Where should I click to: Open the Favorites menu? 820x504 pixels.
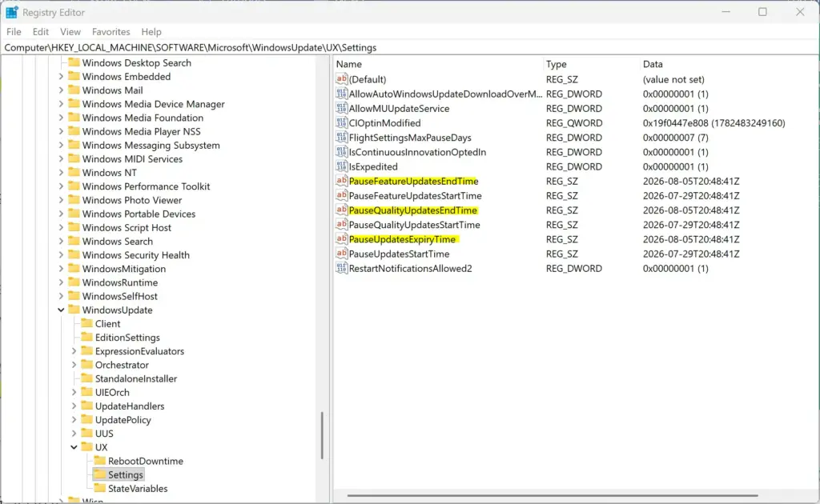(111, 32)
